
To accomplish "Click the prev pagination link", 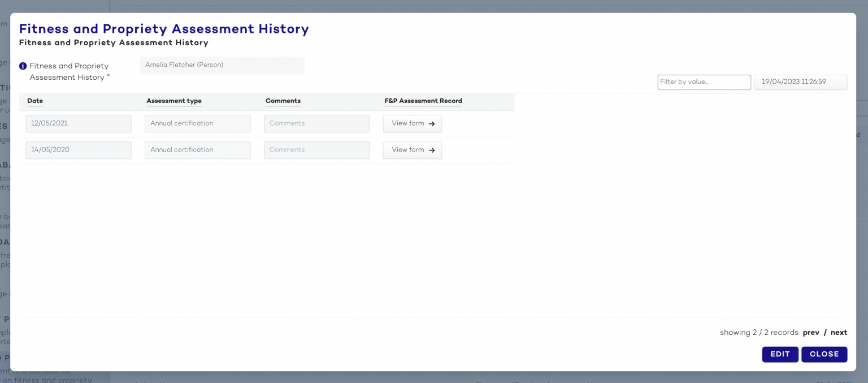I will [811, 333].
